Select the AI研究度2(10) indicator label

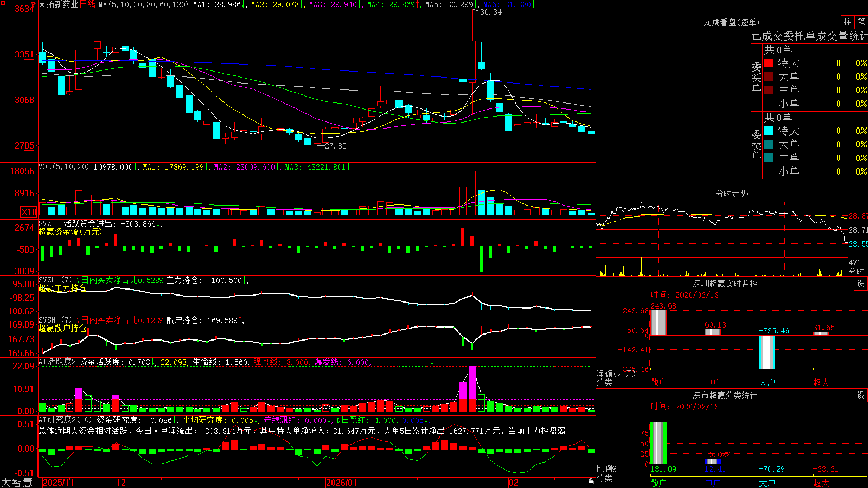click(66, 420)
